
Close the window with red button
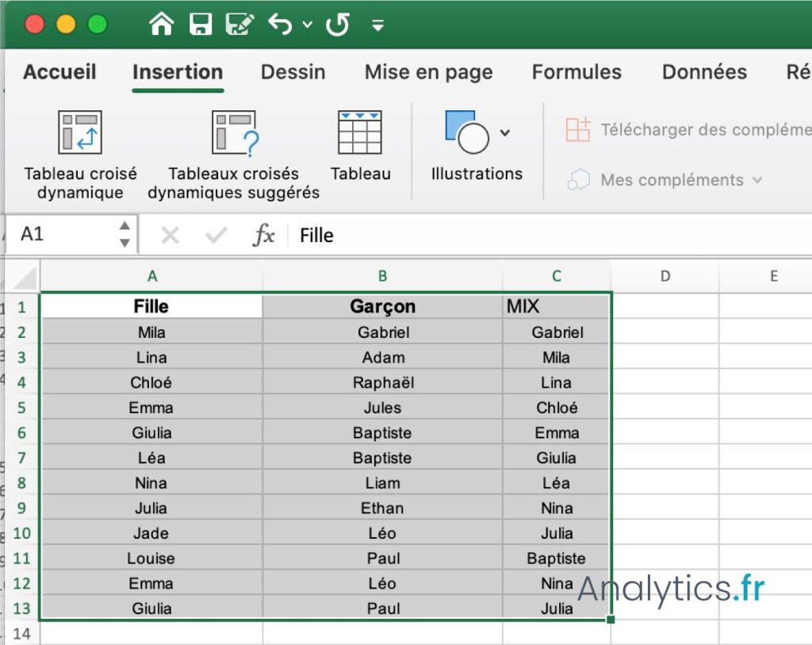pyautogui.click(x=34, y=25)
